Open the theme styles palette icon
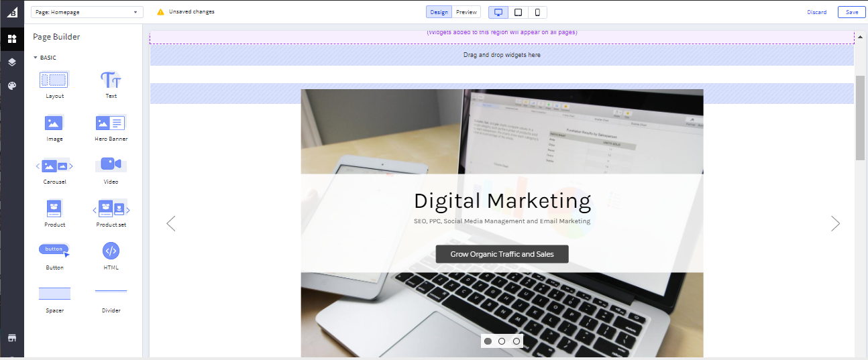 (x=12, y=86)
